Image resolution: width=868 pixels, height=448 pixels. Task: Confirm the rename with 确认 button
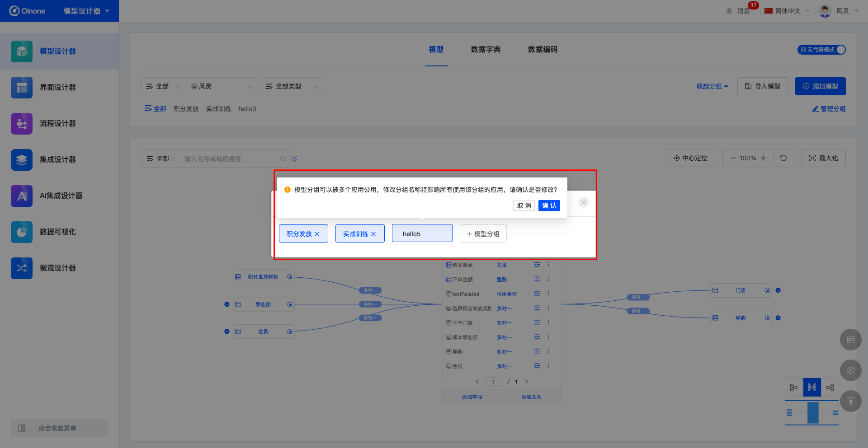(x=549, y=205)
